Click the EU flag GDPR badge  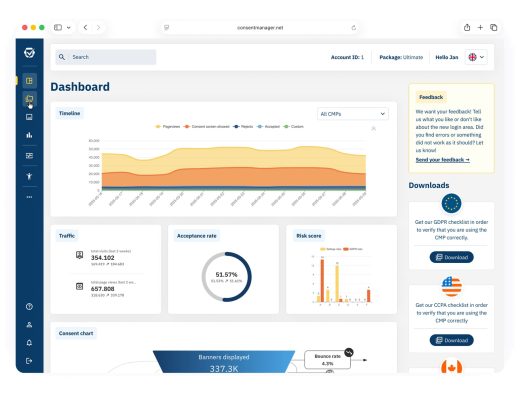[x=451, y=203]
